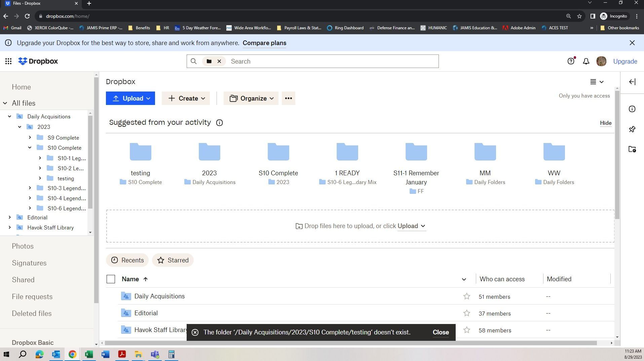Open Microsoft Teams from taskbar
This screenshot has height=361, width=644.
point(155,354)
